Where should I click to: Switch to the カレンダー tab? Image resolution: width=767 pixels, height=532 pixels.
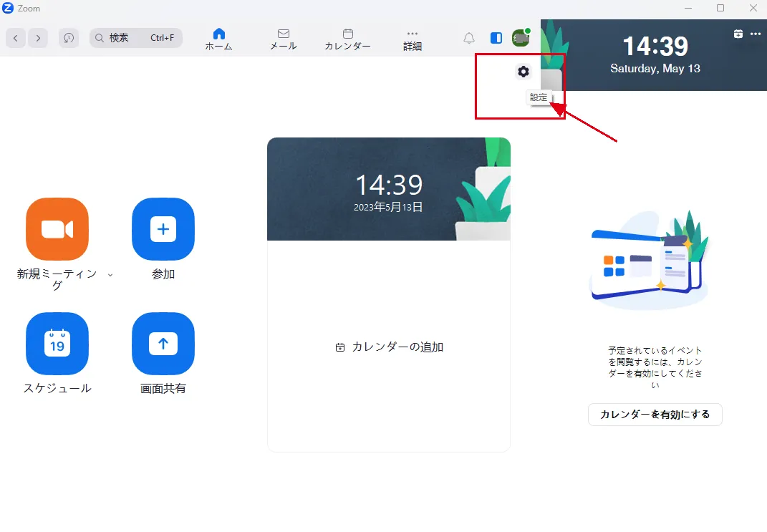coord(348,39)
